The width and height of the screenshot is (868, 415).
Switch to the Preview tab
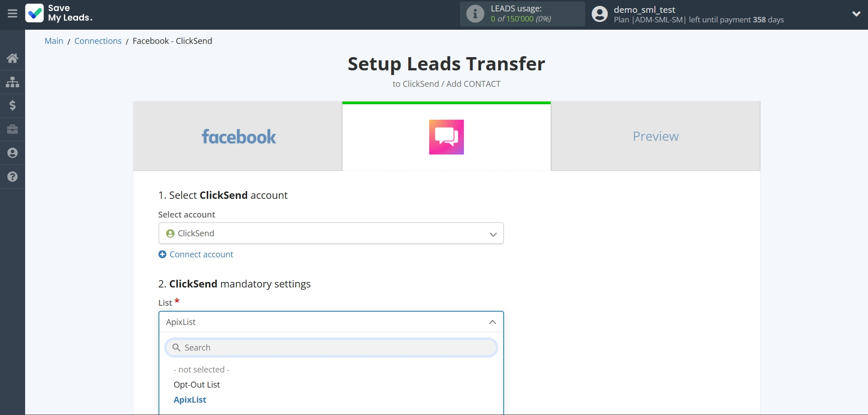655,137
